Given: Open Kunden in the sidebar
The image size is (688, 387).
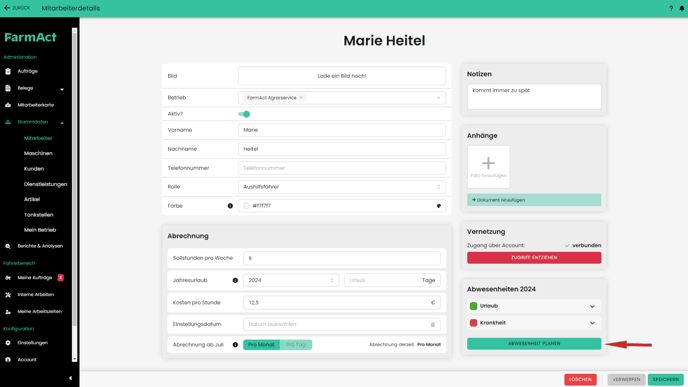Looking at the screenshot, I should pos(34,168).
